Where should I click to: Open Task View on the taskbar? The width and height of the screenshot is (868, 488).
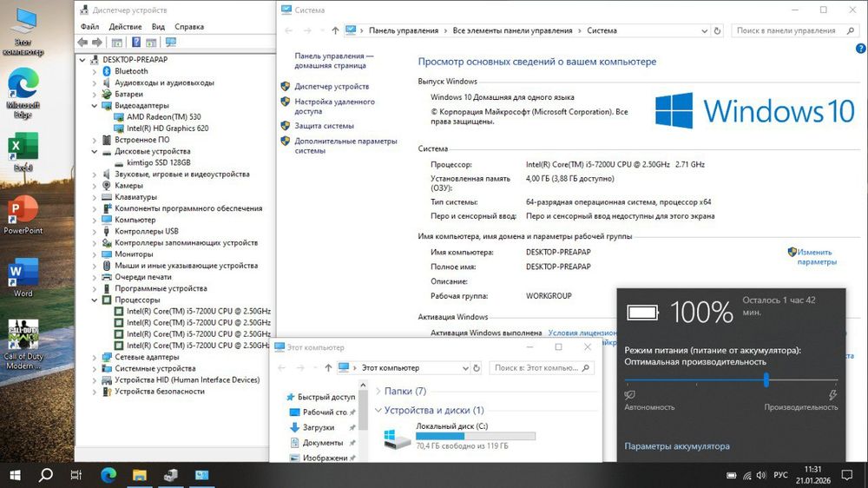[x=76, y=475]
